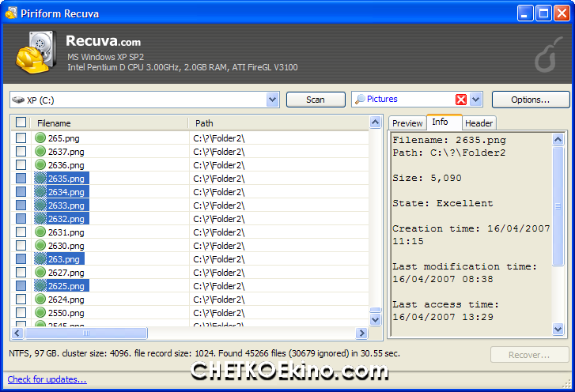The image size is (575, 392).
Task: Click the status icon beside 2632.png
Action: 40,219
